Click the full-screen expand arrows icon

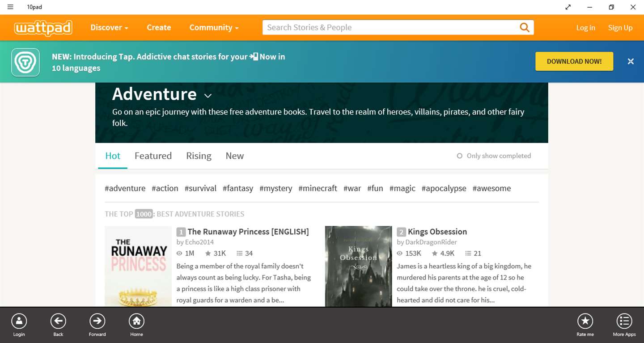pos(568,7)
